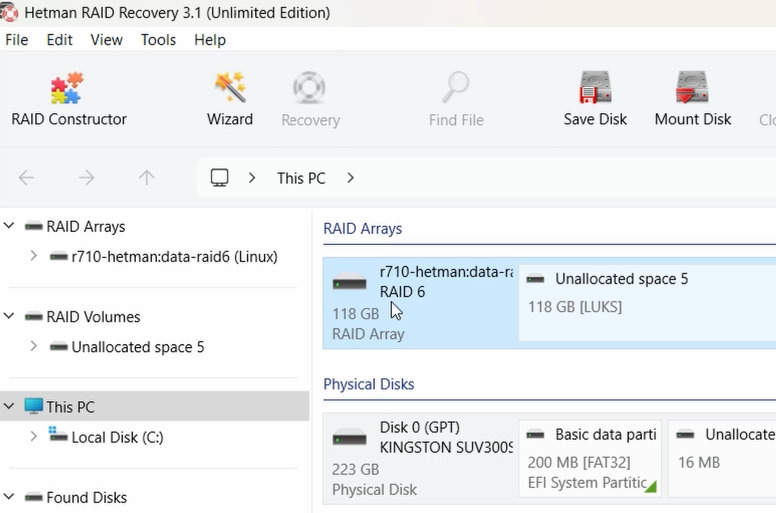The width and height of the screenshot is (776, 513).
Task: Click Unallocated space 5 partition icon
Action: coord(535,279)
